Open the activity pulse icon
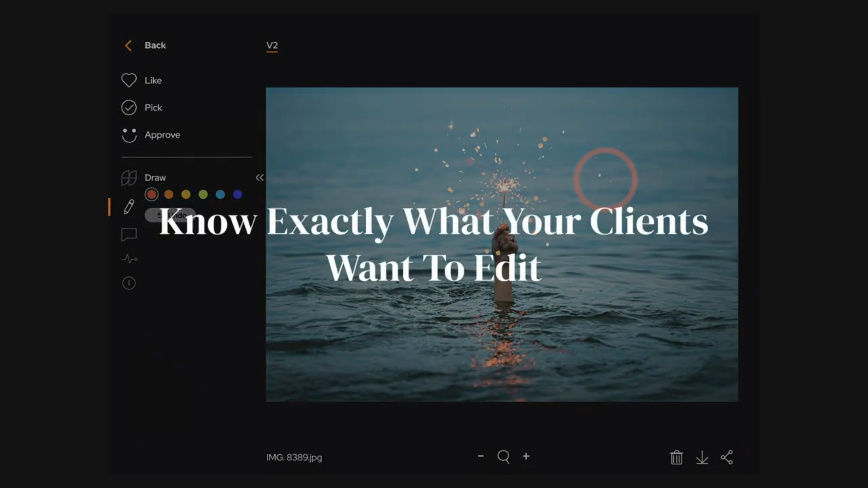This screenshot has height=488, width=868. point(129,259)
